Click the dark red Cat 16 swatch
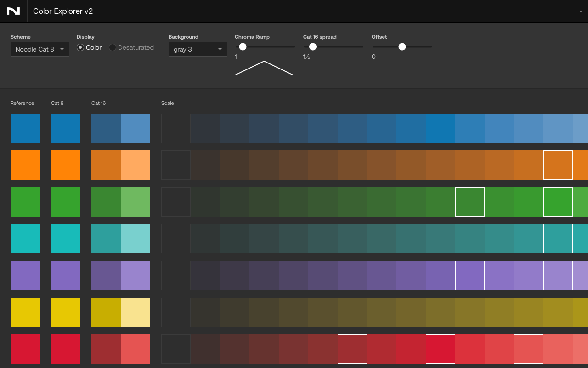Image resolution: width=588 pixels, height=368 pixels. [x=106, y=349]
